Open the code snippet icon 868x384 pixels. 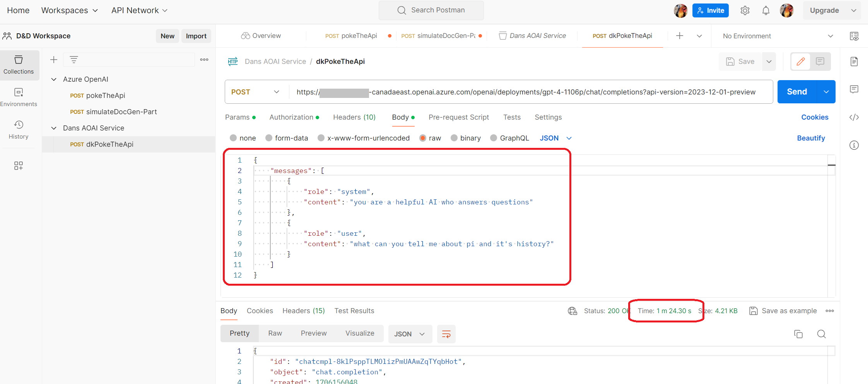854,117
